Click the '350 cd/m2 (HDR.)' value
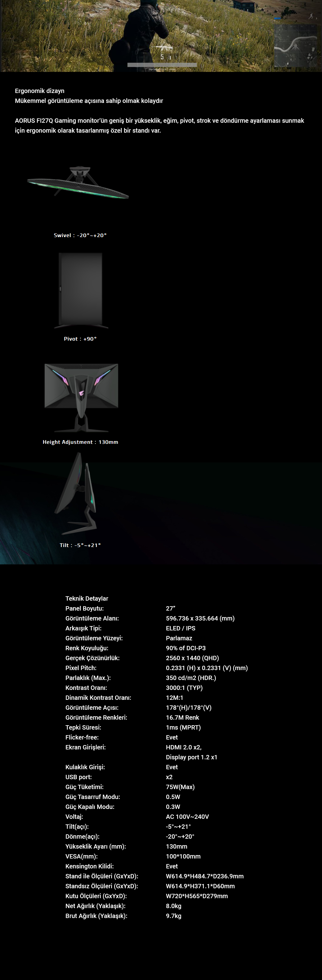This screenshot has height=980, width=322. point(191,678)
